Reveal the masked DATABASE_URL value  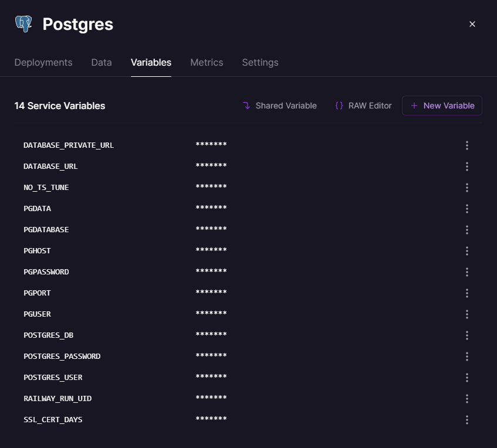[211, 166]
